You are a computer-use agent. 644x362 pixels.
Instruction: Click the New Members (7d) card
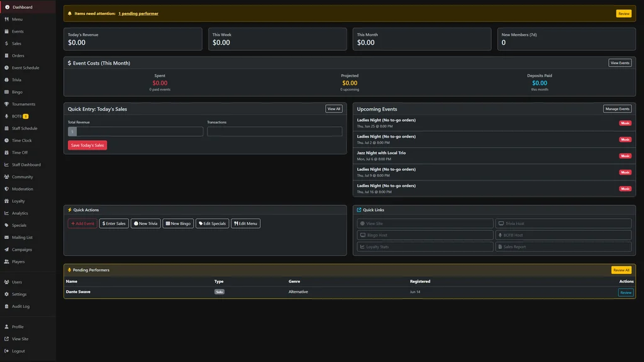point(567,39)
